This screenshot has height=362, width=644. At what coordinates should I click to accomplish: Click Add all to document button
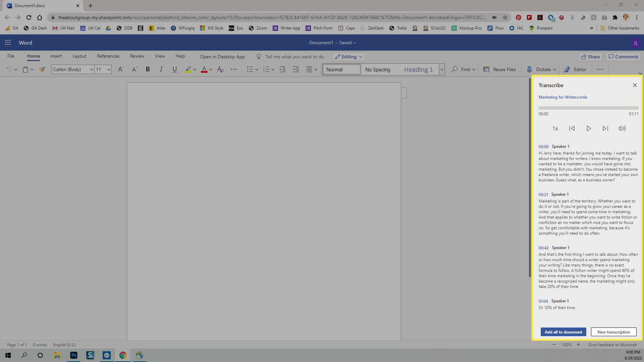[x=563, y=331]
